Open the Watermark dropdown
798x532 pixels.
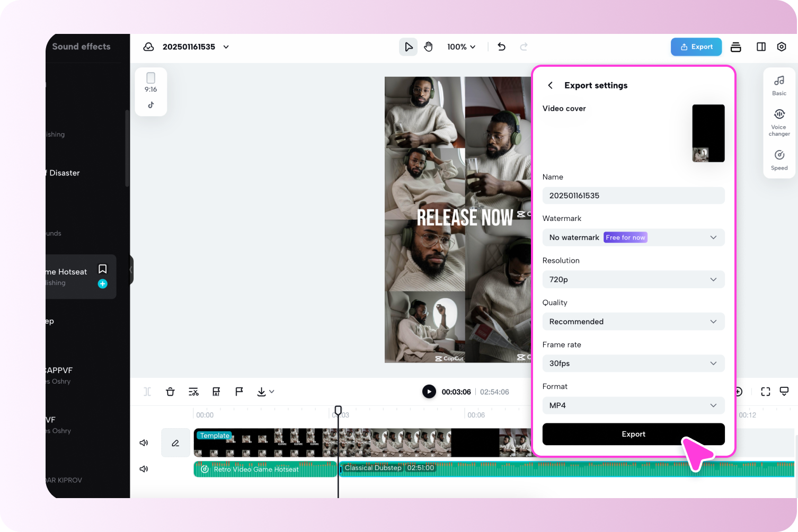(x=633, y=237)
